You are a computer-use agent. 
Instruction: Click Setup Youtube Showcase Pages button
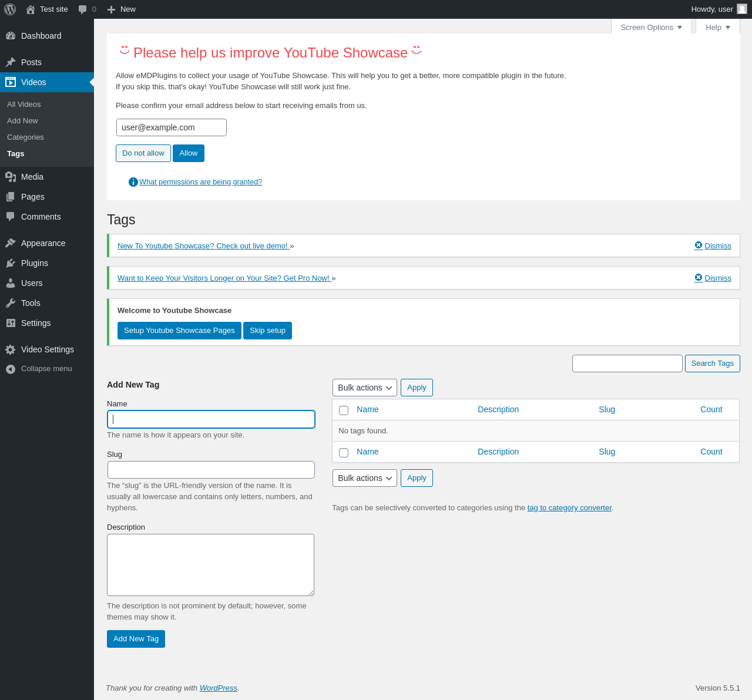[x=179, y=331]
